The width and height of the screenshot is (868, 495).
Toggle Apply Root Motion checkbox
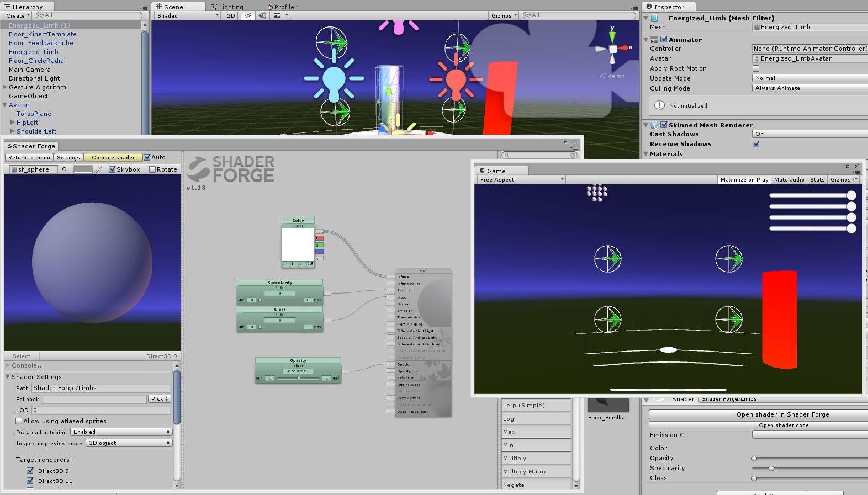(x=756, y=68)
